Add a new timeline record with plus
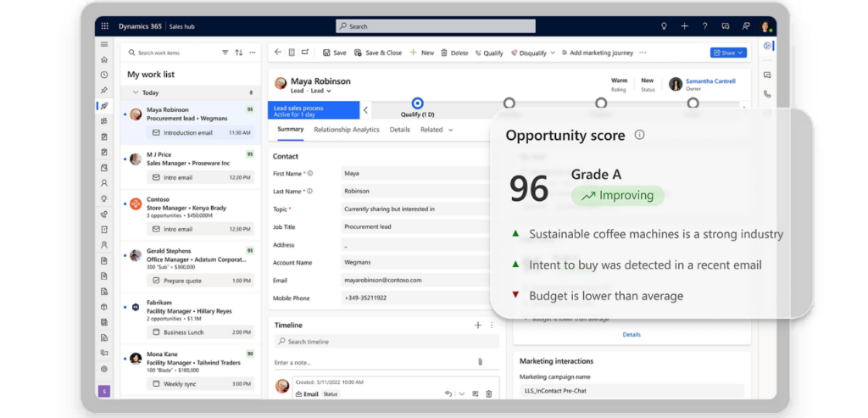Viewport: 868px width, 418px height. pyautogui.click(x=478, y=325)
